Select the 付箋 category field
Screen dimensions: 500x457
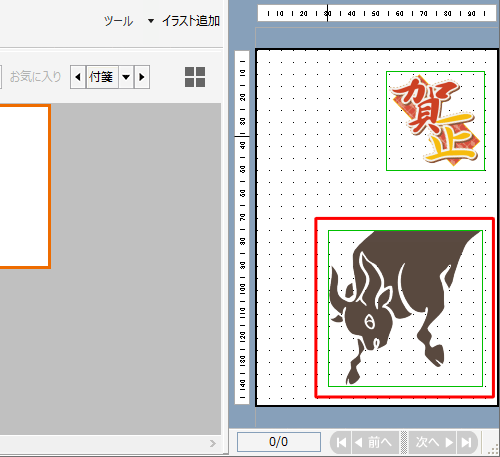pos(102,77)
